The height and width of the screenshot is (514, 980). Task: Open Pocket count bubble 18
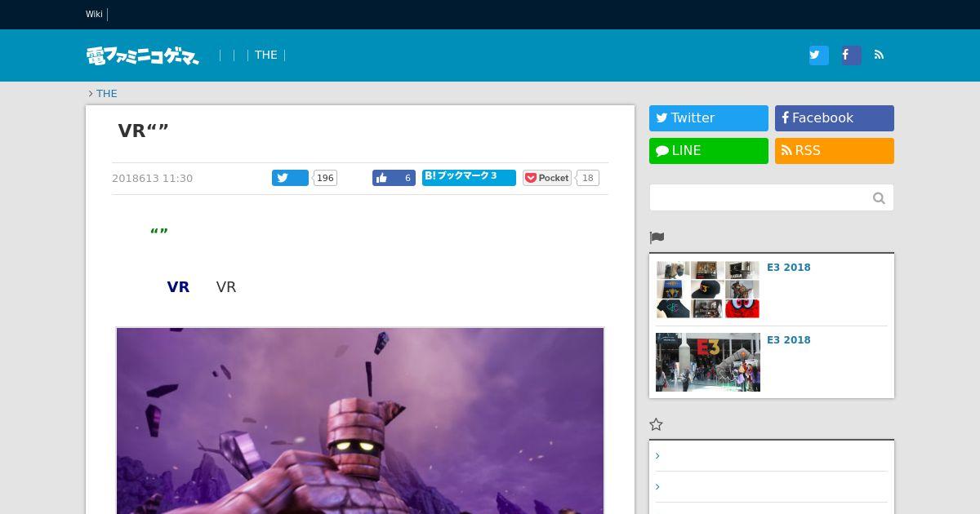[x=587, y=178]
